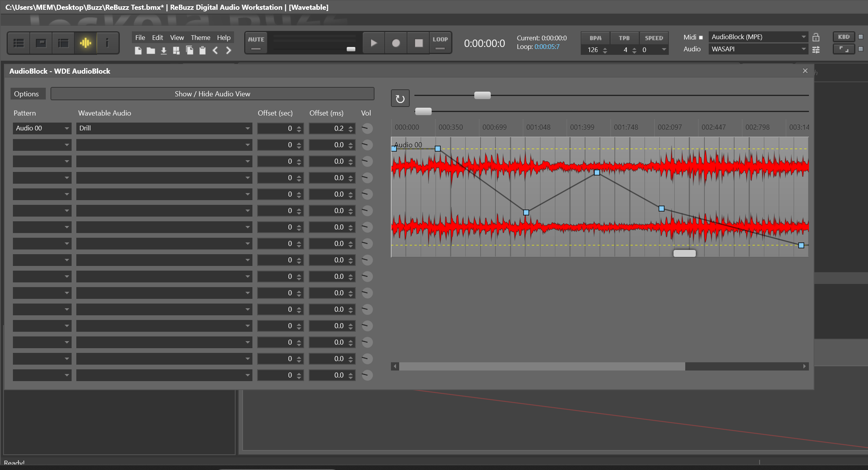Click the BPM button
Image resolution: width=868 pixels, height=470 pixels.
point(596,38)
